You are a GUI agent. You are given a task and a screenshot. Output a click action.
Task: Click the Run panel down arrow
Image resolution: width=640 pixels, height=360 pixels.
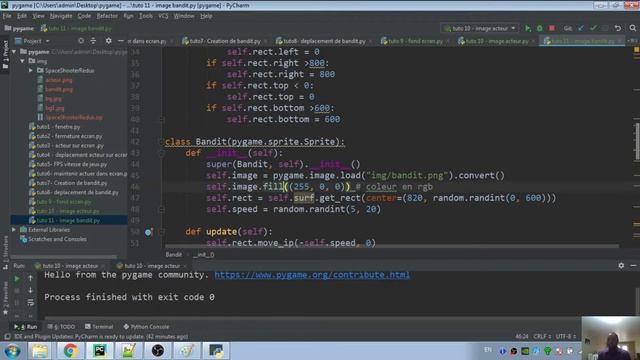click(30, 290)
